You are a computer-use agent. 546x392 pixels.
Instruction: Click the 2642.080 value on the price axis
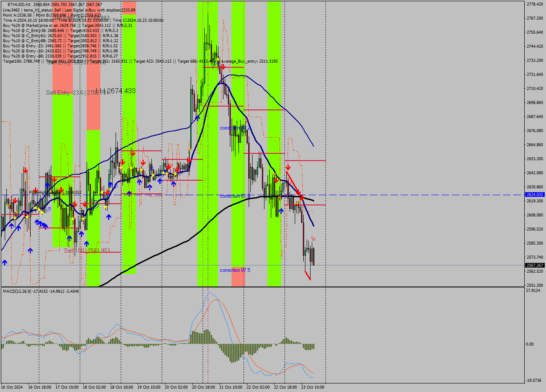point(535,173)
